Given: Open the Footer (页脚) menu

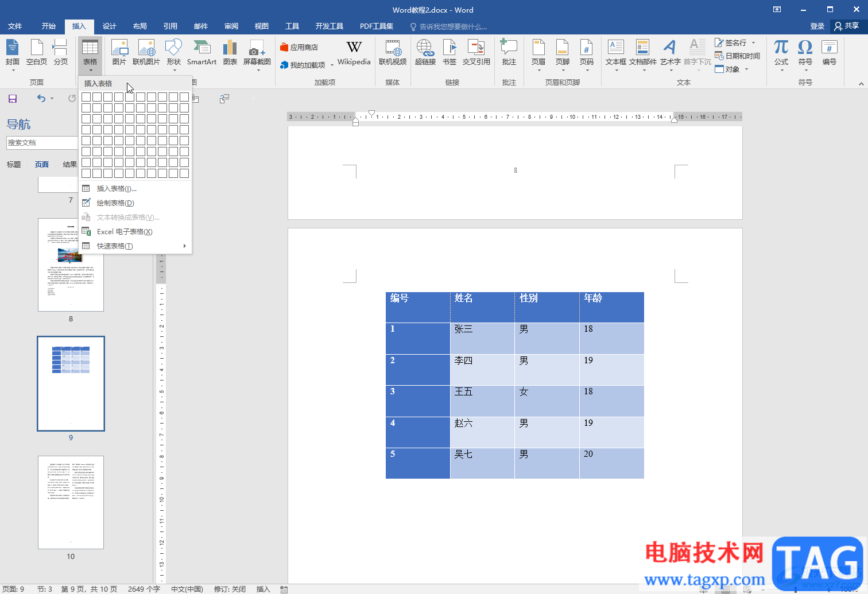Looking at the screenshot, I should tap(563, 55).
